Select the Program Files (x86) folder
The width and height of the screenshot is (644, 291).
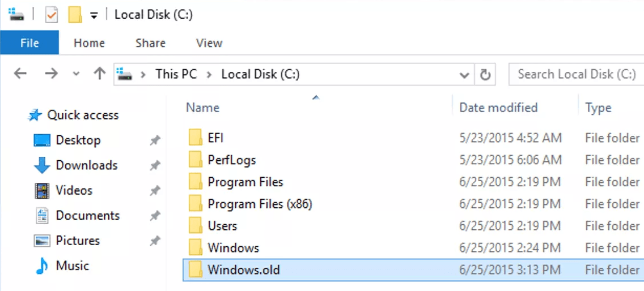coord(260,204)
